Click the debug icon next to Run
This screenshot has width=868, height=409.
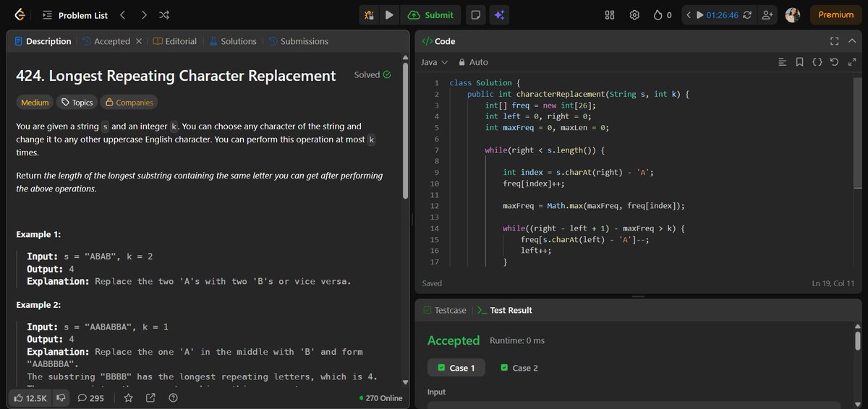pyautogui.click(x=369, y=14)
